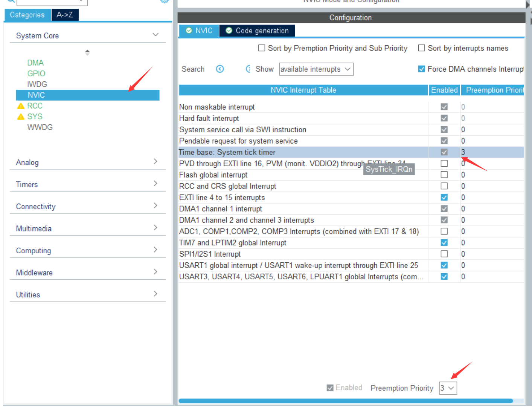Select SYS in System Core list

(x=35, y=116)
